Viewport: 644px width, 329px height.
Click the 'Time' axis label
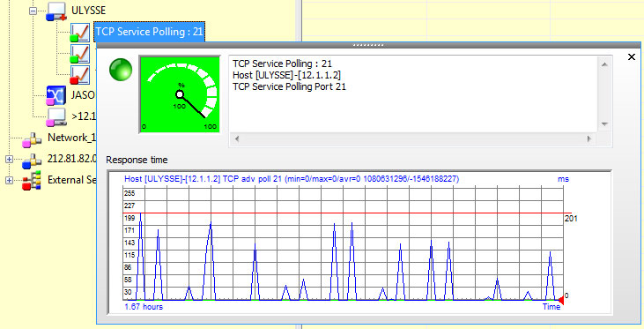[551, 307]
